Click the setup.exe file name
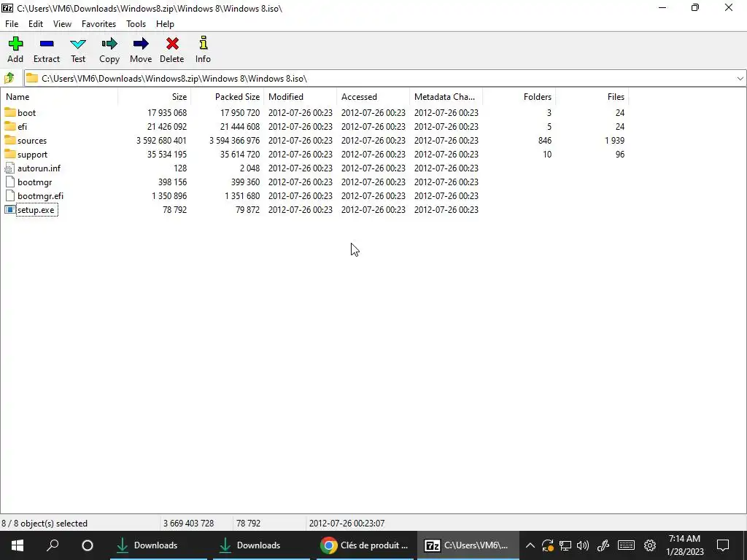 tap(36, 210)
